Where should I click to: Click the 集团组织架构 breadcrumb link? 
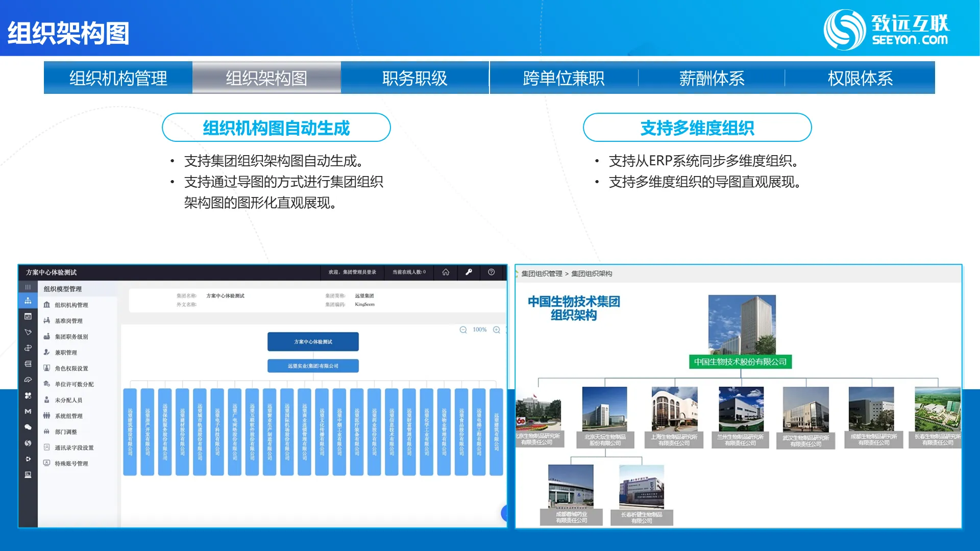click(592, 274)
